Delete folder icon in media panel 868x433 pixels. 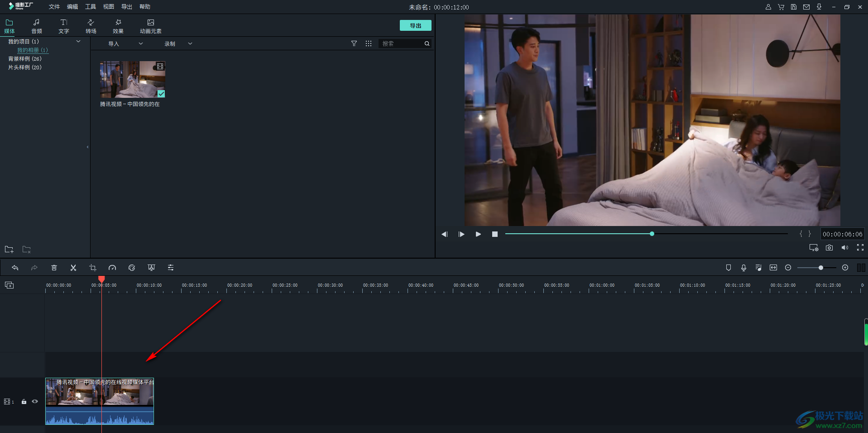coord(27,250)
